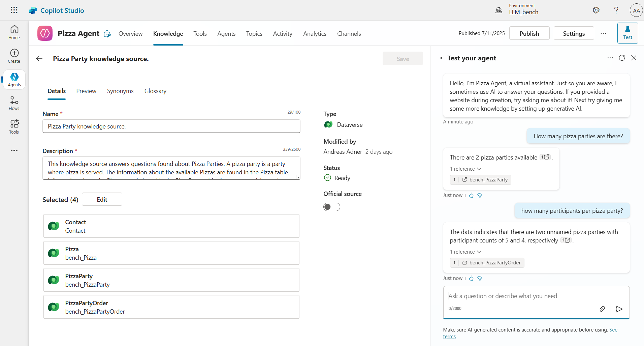
Task: Open the more options ellipsis beside Settings
Action: (x=603, y=33)
